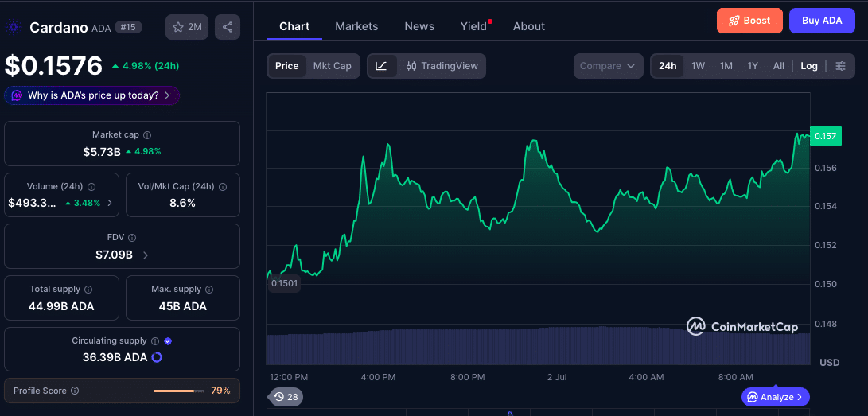Click Max. supply info icon
The width and height of the screenshot is (868, 416).
point(210,290)
